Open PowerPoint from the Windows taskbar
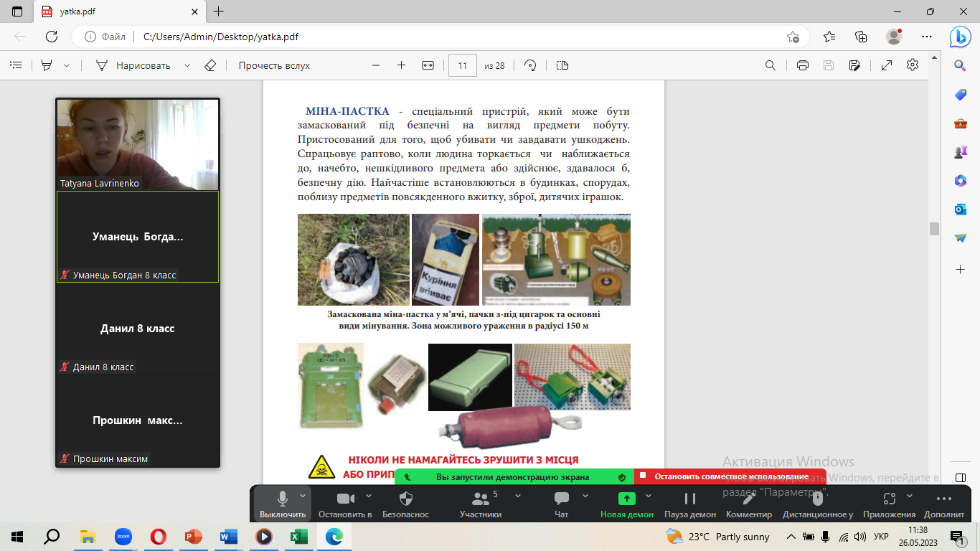 tap(194, 536)
